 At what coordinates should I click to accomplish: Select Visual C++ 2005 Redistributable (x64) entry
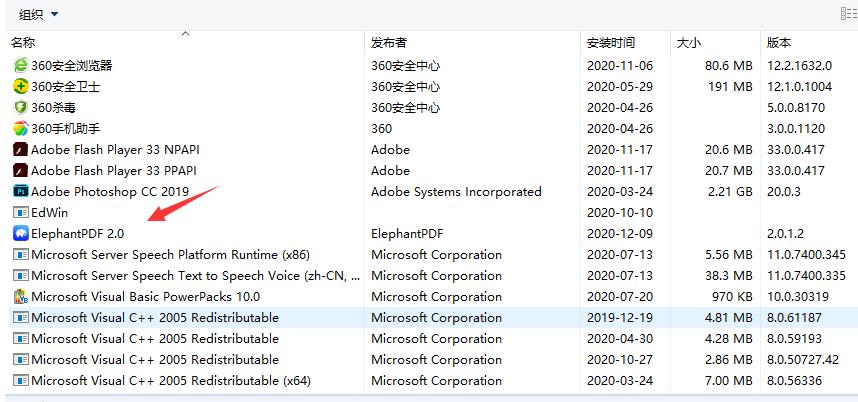pyautogui.click(x=170, y=380)
